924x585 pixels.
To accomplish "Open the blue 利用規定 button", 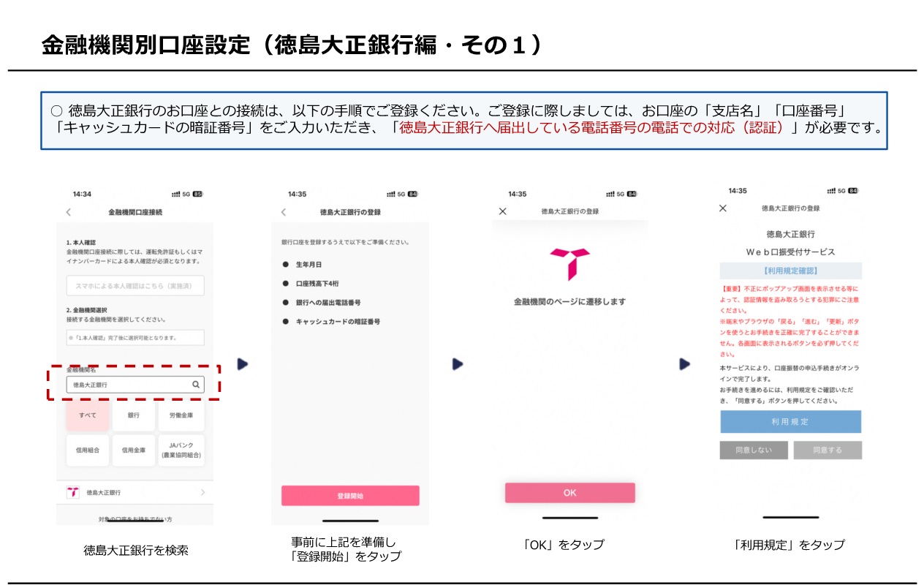I will point(790,422).
